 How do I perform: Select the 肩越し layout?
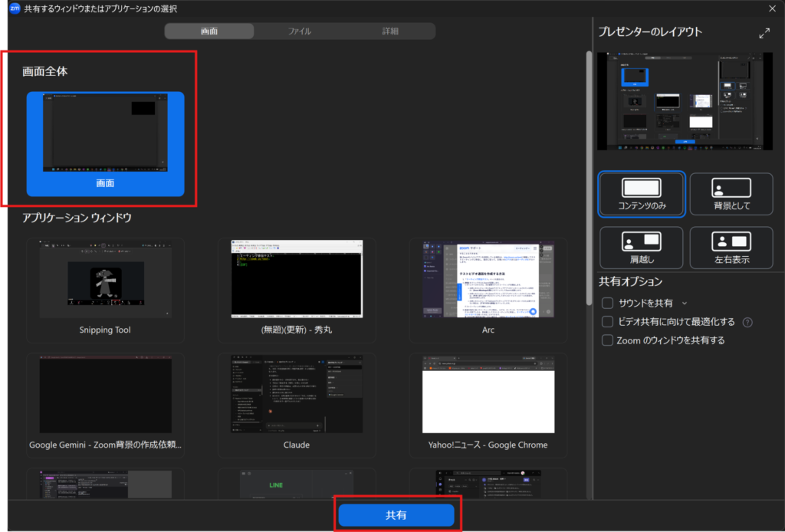coord(642,248)
